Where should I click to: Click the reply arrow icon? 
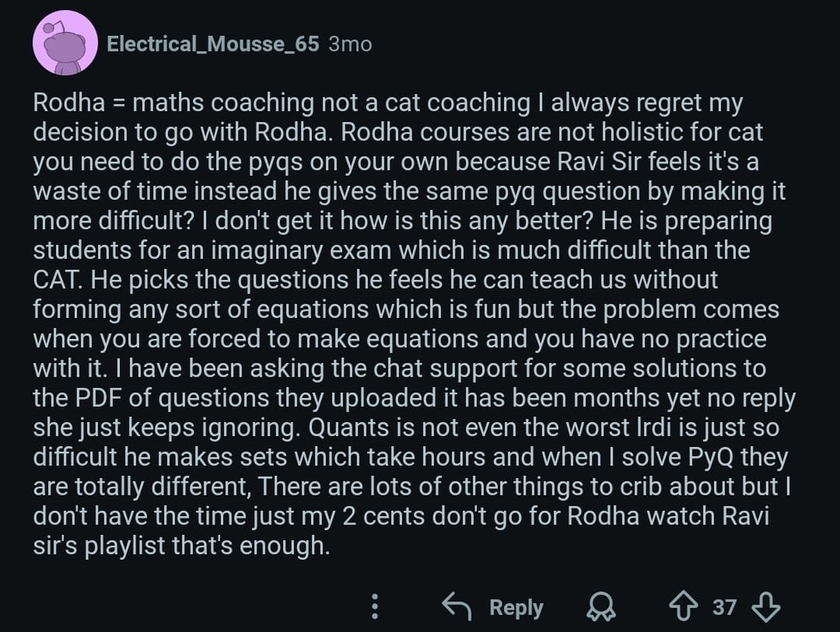(457, 606)
